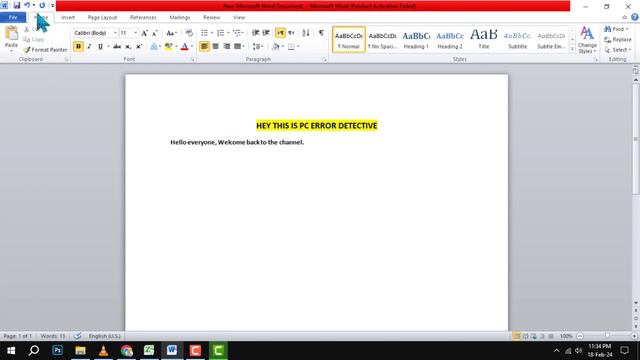Open Chrome from the taskbar
The width and height of the screenshot is (640, 360).
tap(127, 350)
